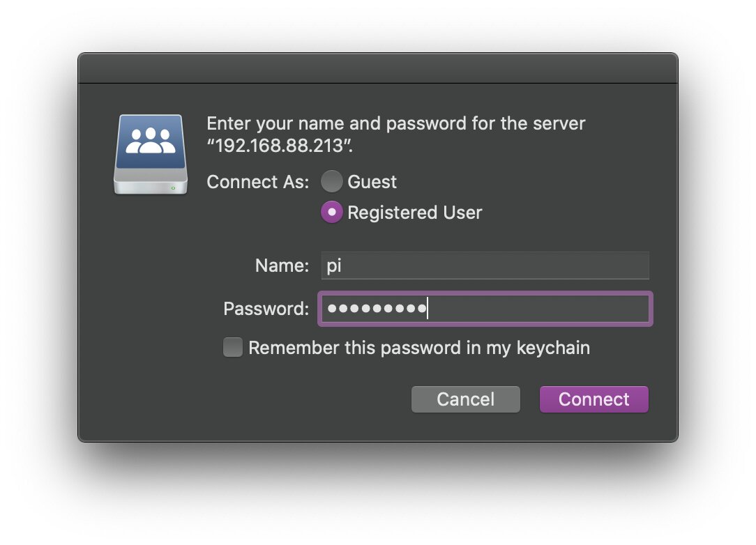
Task: Click the Password field label
Action: click(266, 309)
